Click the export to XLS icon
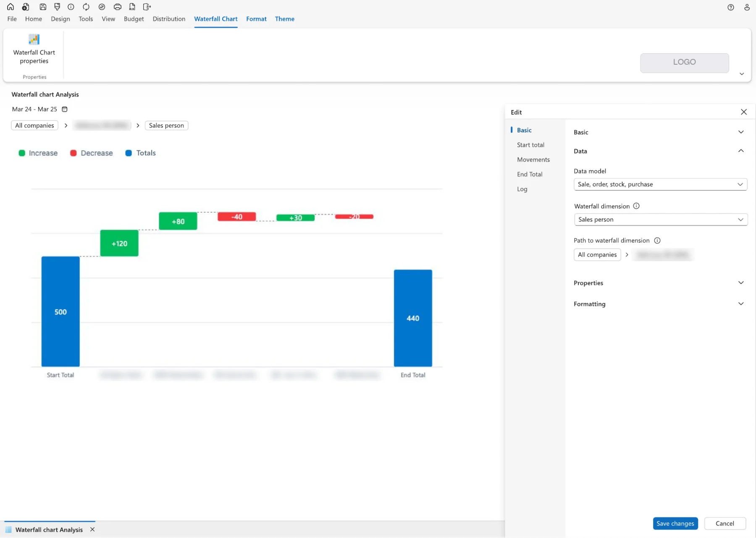 point(132,7)
